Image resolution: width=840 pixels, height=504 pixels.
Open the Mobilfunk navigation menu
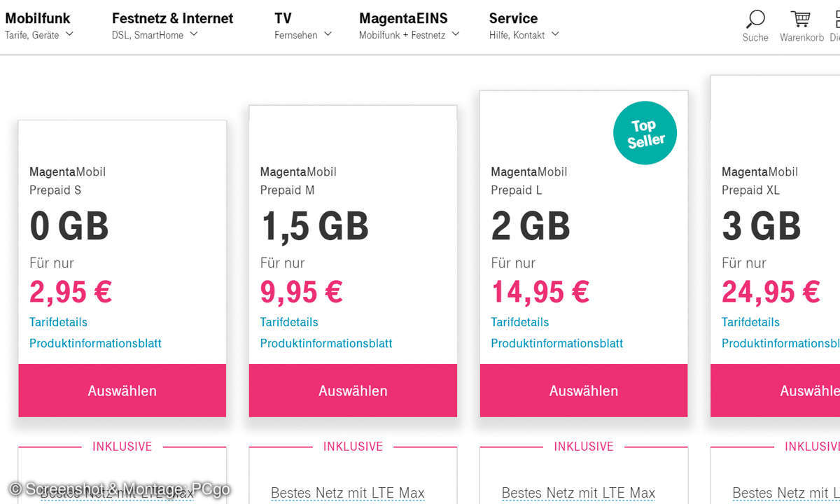(38, 19)
